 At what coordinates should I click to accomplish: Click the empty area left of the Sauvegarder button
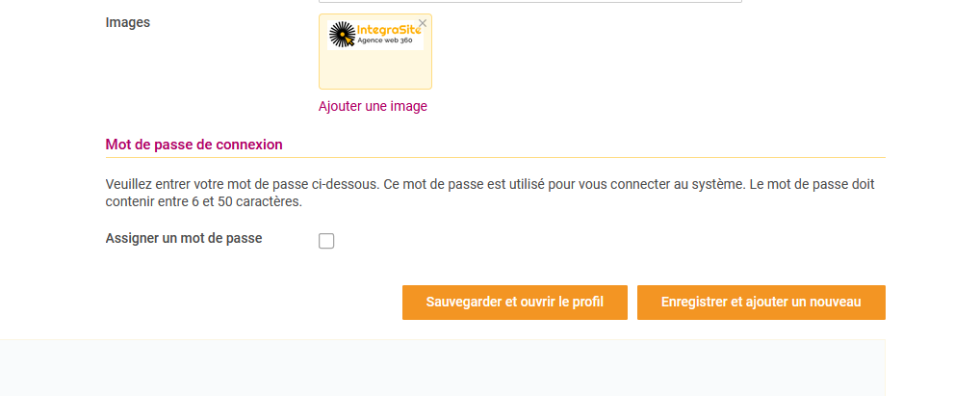pos(250,303)
